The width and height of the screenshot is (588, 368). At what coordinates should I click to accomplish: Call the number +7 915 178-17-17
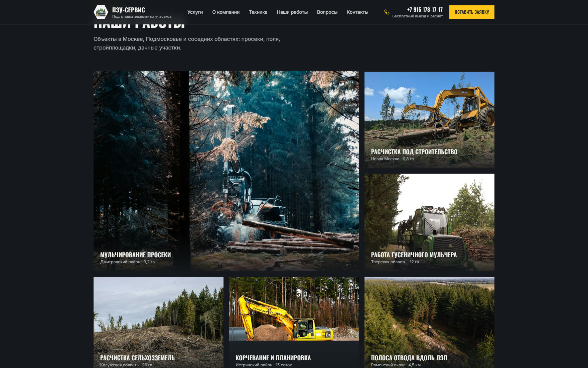coord(425,10)
